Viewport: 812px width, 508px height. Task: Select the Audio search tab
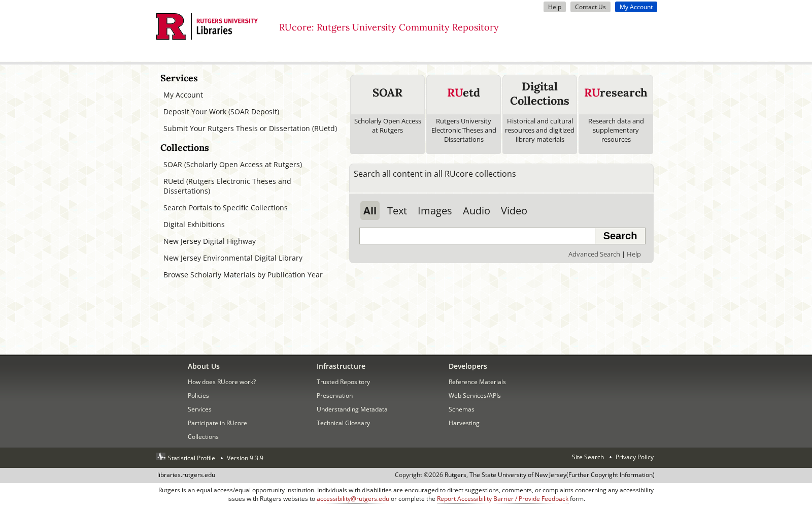point(476,211)
